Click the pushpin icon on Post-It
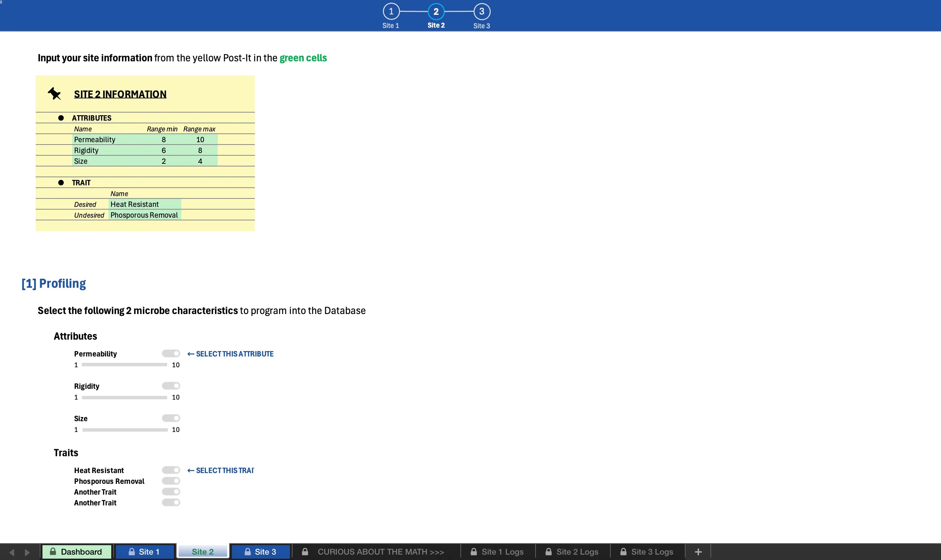Image resolution: width=941 pixels, height=560 pixels. (x=54, y=93)
